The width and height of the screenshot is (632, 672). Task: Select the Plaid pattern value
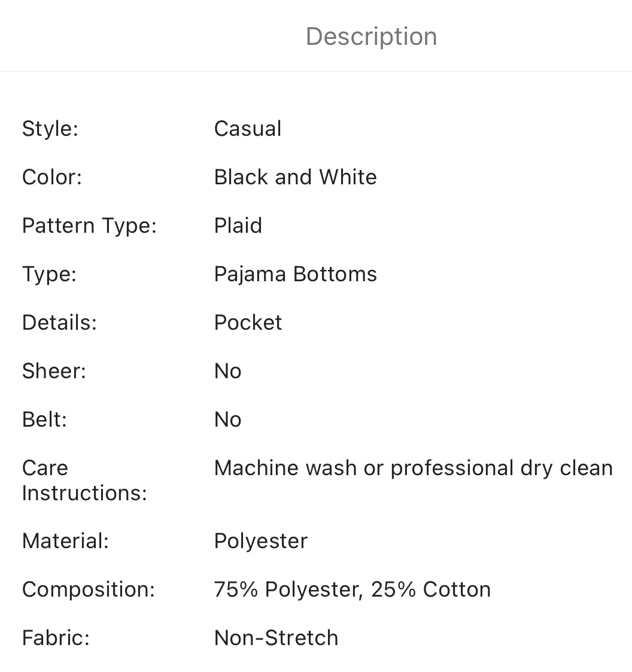tap(238, 226)
